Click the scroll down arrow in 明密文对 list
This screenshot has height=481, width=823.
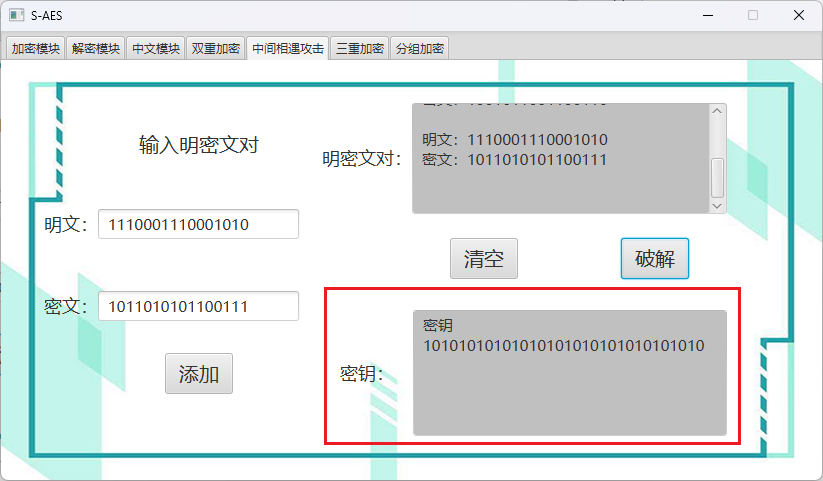(x=717, y=204)
